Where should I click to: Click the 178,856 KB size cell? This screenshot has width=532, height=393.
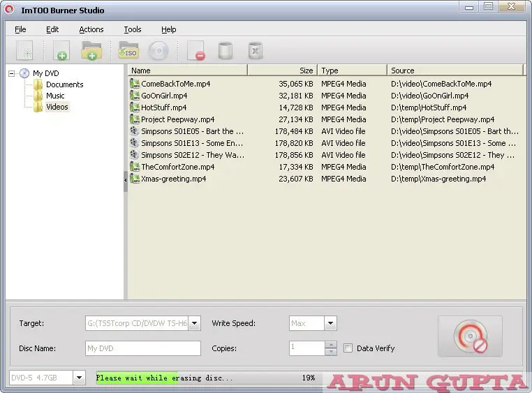[294, 155]
